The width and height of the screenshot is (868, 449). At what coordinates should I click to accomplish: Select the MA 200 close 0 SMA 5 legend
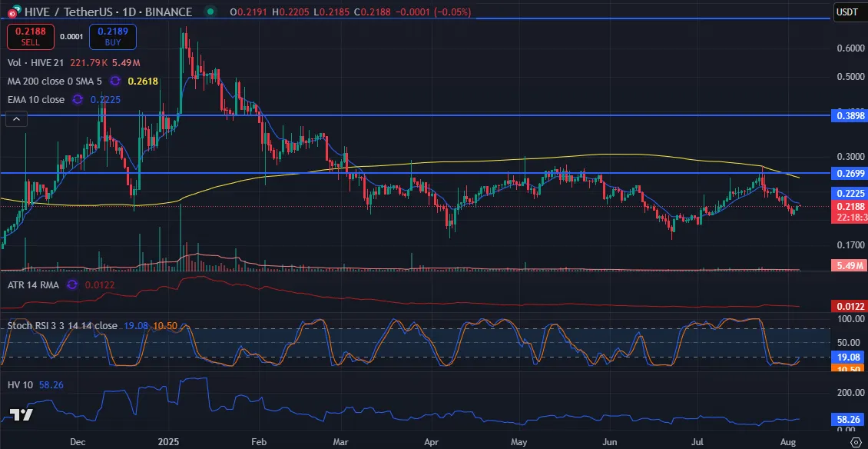click(55, 81)
